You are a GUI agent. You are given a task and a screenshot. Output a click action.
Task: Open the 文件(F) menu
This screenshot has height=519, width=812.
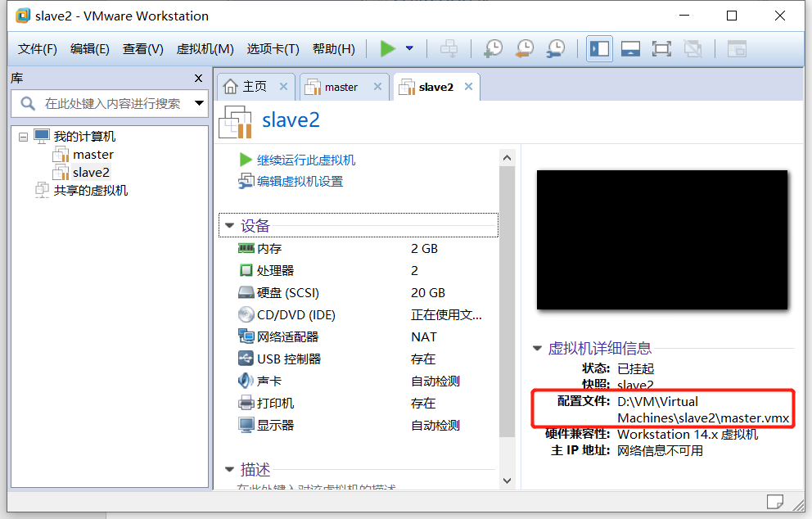coord(38,49)
